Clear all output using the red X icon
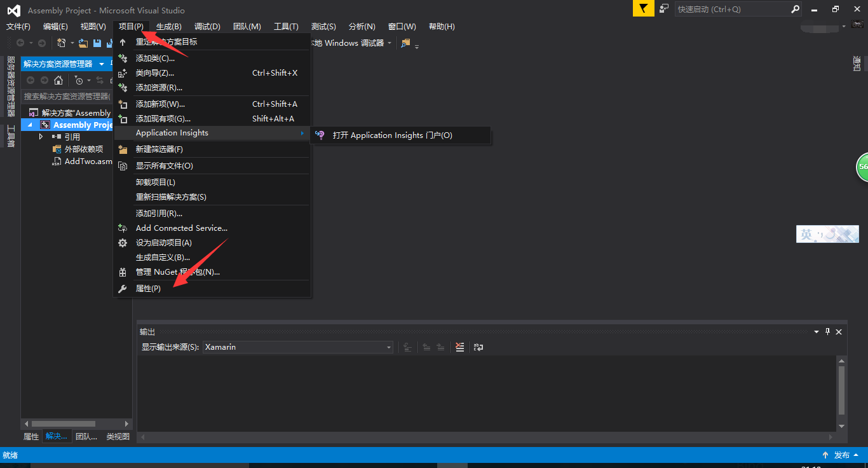 [x=459, y=347]
